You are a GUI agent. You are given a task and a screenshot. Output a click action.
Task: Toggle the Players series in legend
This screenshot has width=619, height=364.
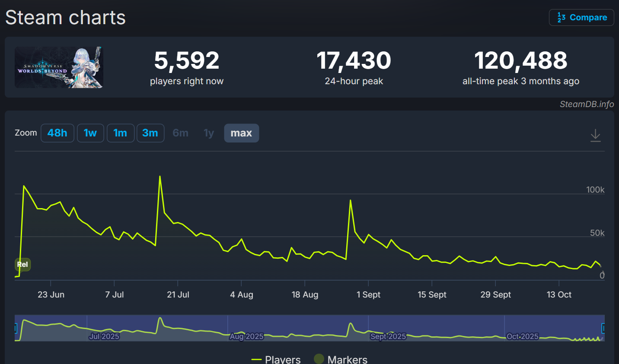coord(276,359)
